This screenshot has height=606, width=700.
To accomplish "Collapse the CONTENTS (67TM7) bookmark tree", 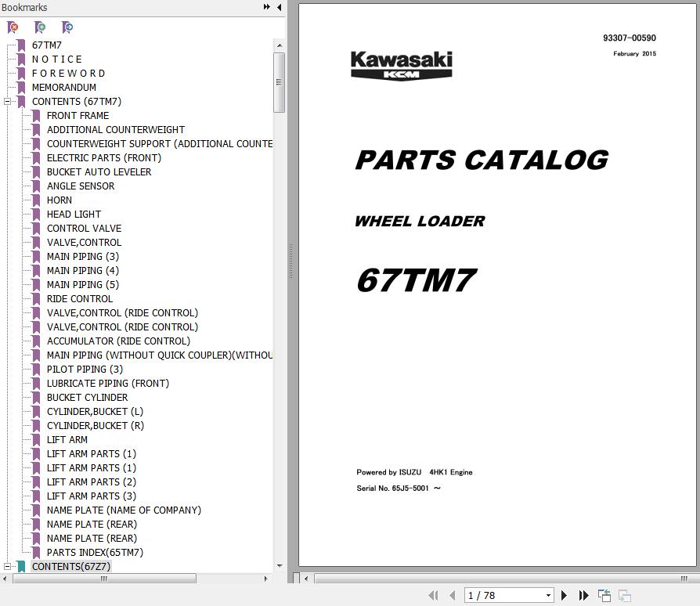I will [x=7, y=102].
